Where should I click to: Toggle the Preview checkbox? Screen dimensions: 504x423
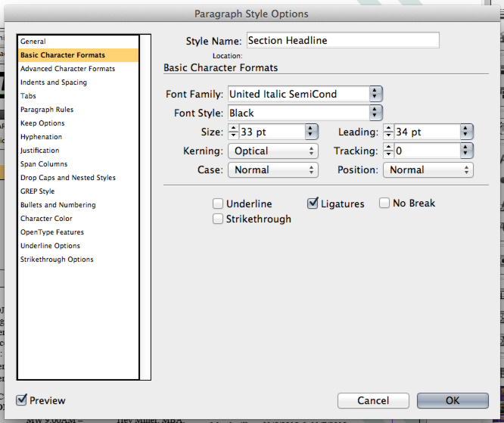(x=21, y=400)
